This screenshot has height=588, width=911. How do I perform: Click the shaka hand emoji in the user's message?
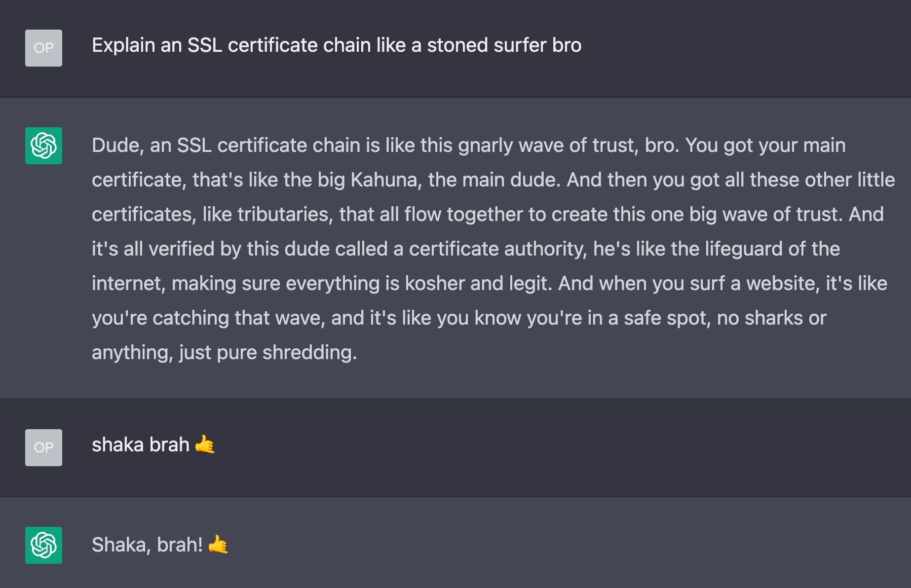click(x=205, y=445)
